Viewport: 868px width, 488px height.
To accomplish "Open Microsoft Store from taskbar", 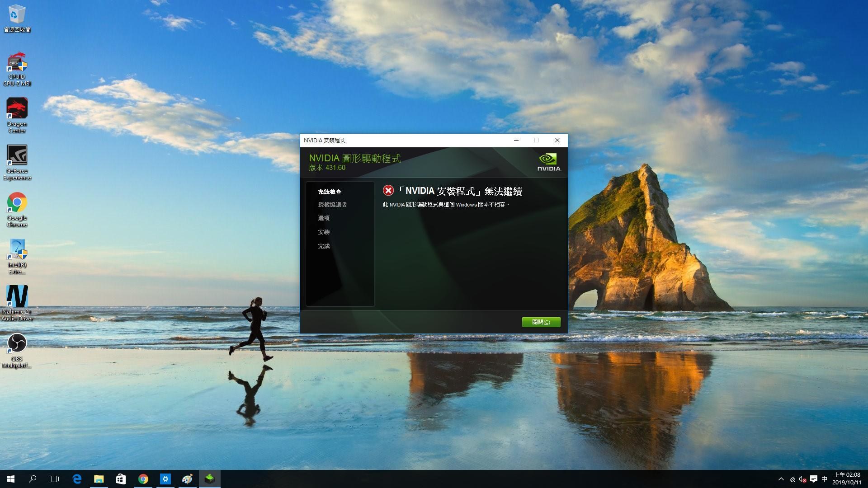I will point(120,479).
